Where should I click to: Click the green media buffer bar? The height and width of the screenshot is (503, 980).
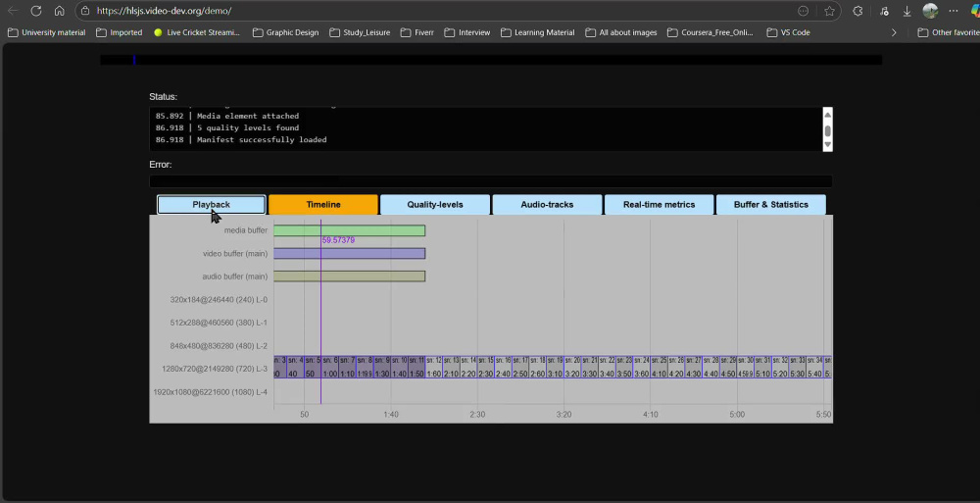tap(350, 230)
